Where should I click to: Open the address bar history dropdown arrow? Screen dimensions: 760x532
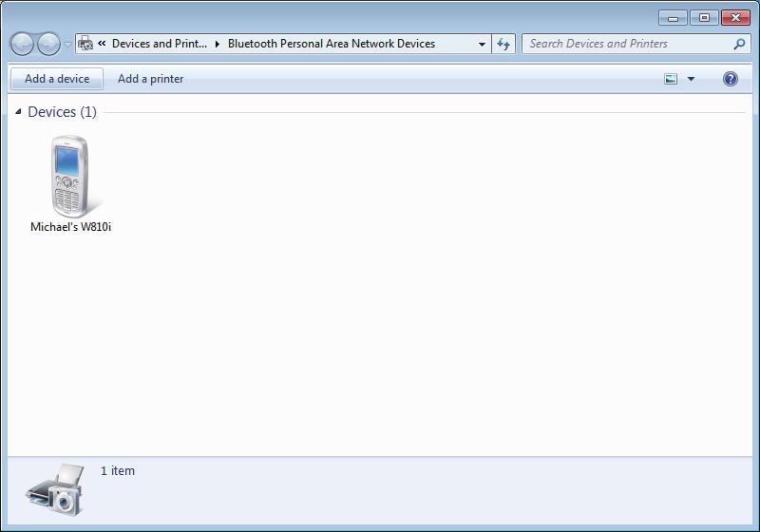coord(482,44)
